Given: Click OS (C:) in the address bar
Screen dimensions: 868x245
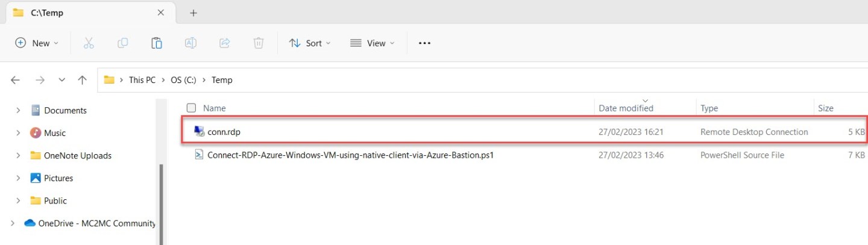Looking at the screenshot, I should coord(183,80).
